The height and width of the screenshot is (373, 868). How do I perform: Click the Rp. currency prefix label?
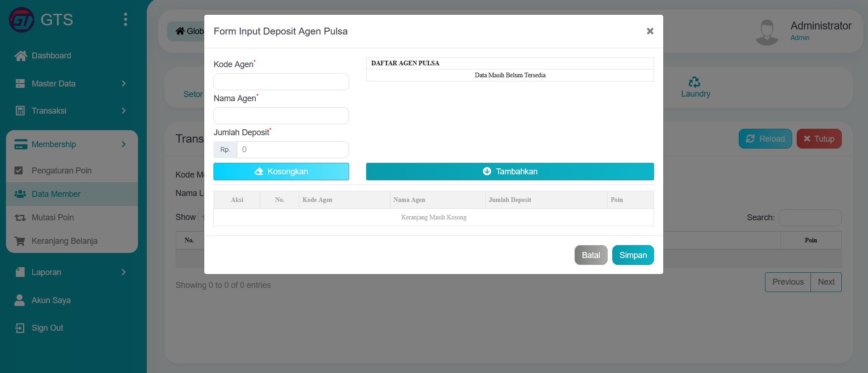click(x=225, y=150)
